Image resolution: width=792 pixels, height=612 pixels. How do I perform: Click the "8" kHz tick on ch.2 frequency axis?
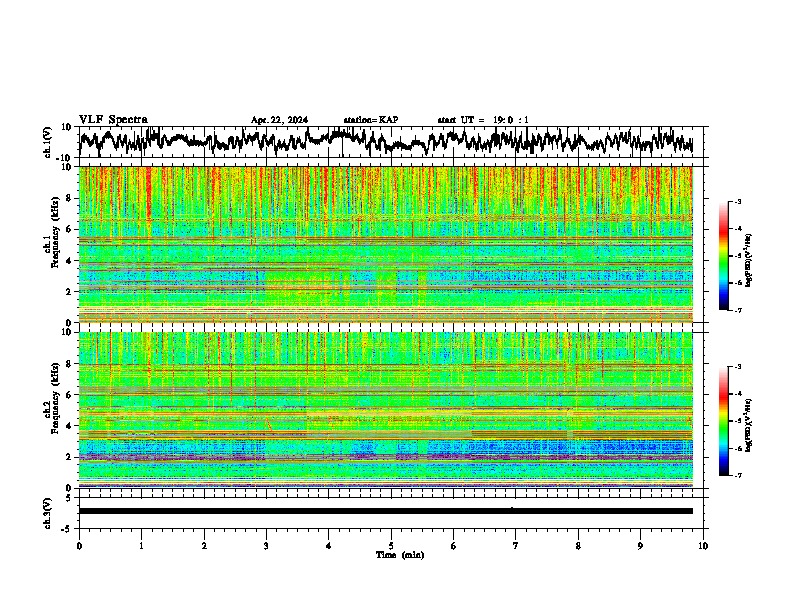(70, 364)
